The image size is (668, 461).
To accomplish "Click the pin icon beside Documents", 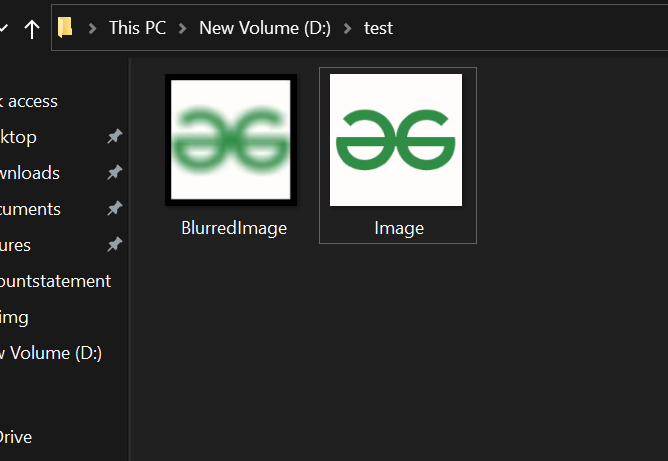I will point(115,208).
